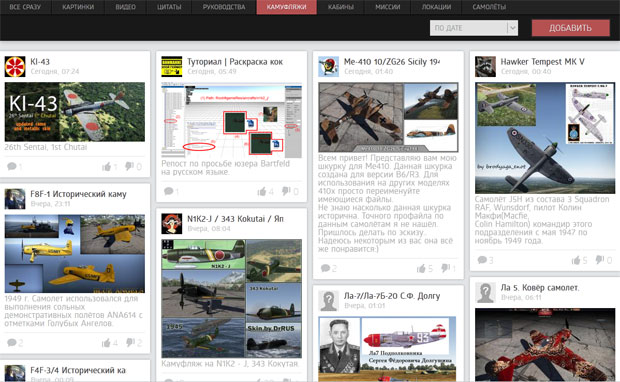
Task: View the F8F-1 yellow plane thumbnail
Action: (x=75, y=253)
